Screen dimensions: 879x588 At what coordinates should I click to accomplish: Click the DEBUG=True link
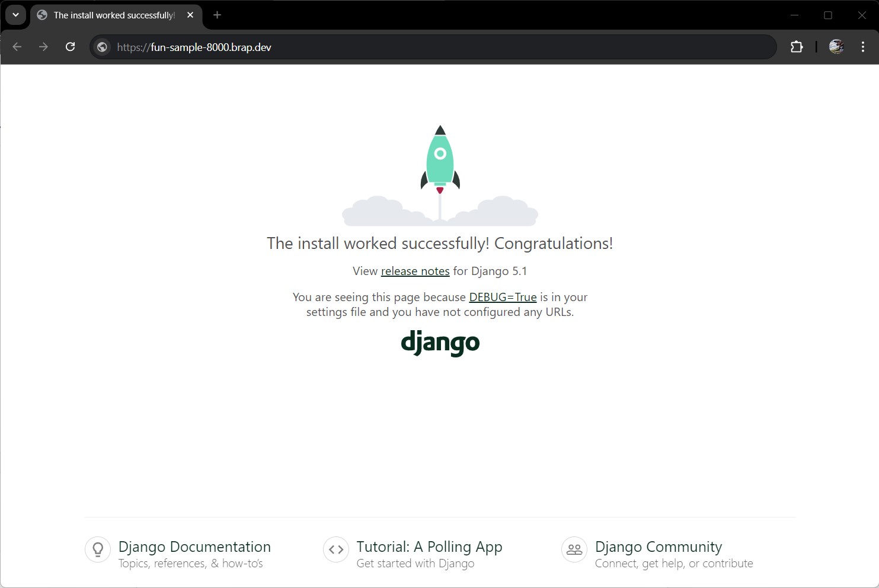click(502, 297)
